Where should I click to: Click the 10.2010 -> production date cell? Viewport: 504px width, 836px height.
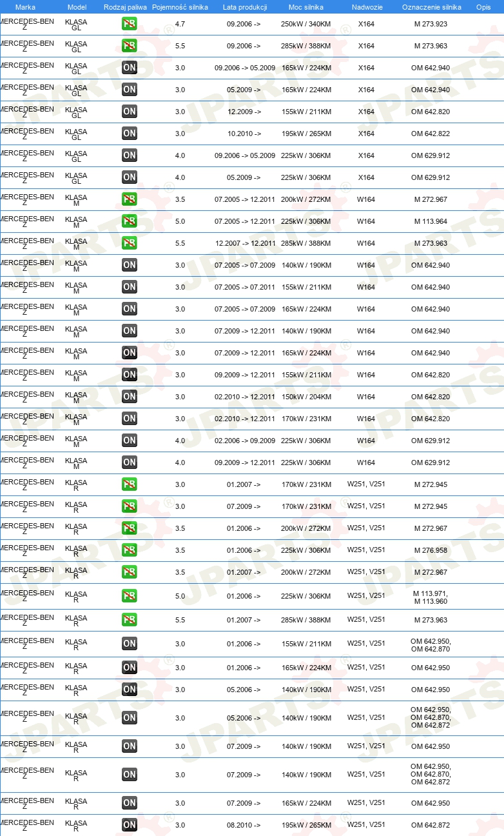[244, 134]
